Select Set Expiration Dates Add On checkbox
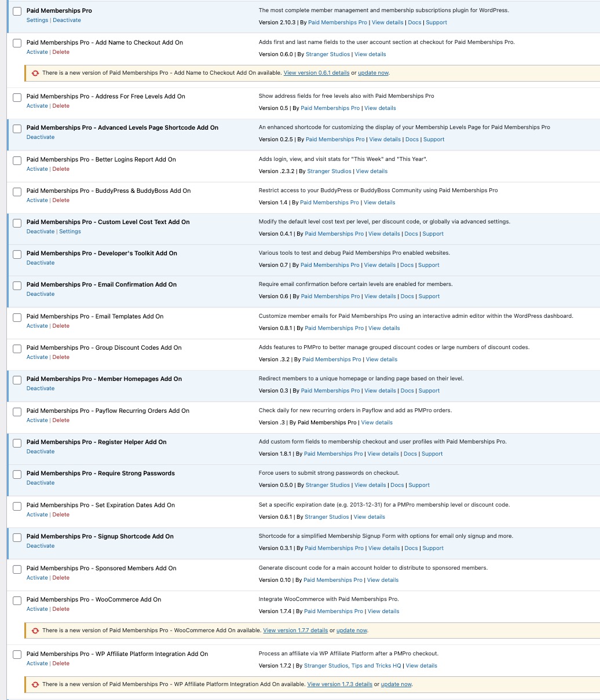 pyautogui.click(x=17, y=506)
